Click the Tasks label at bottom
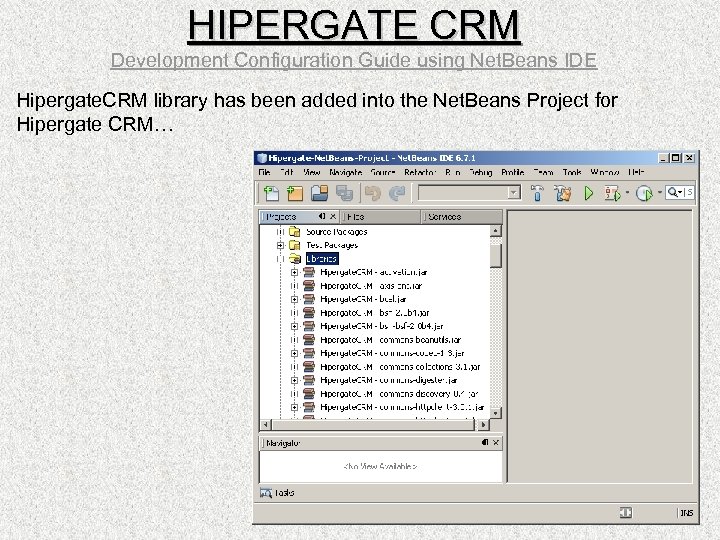This screenshot has width=720, height=540. tap(284, 493)
